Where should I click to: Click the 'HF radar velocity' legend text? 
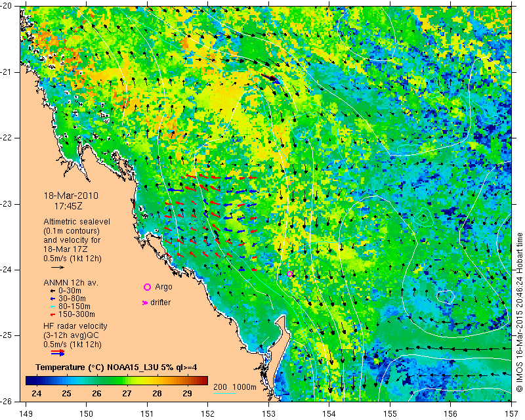click(75, 326)
